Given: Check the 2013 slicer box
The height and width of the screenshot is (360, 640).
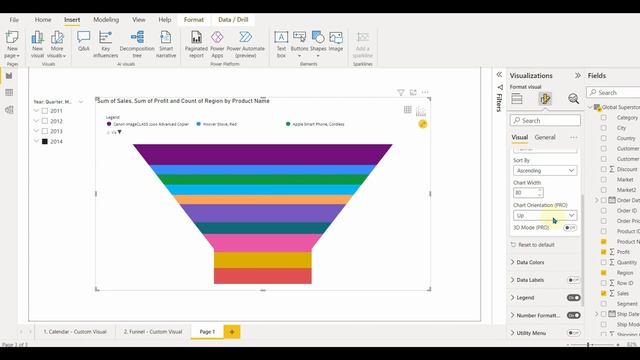Looking at the screenshot, I should 45,131.
